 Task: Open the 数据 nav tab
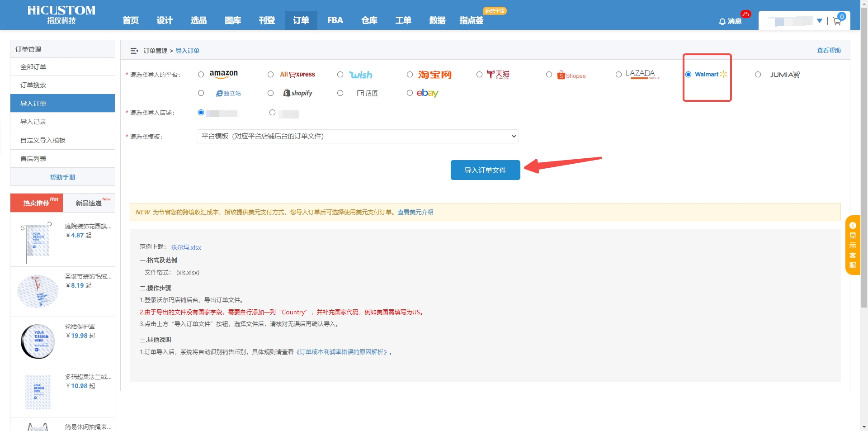(438, 20)
